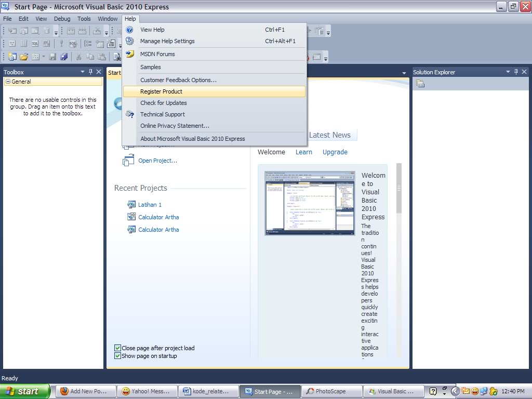Click the Technical Support menu icon
Screen dimensions: 532x399
[129, 114]
